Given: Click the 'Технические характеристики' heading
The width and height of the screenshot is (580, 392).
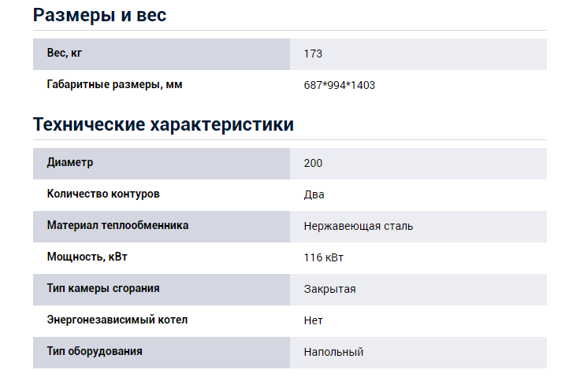Looking at the screenshot, I should pyautogui.click(x=163, y=124).
